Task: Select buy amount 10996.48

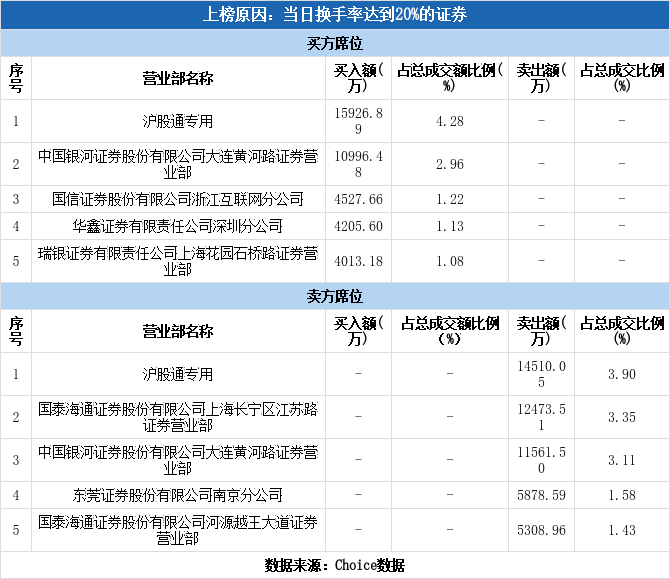Action: point(358,164)
